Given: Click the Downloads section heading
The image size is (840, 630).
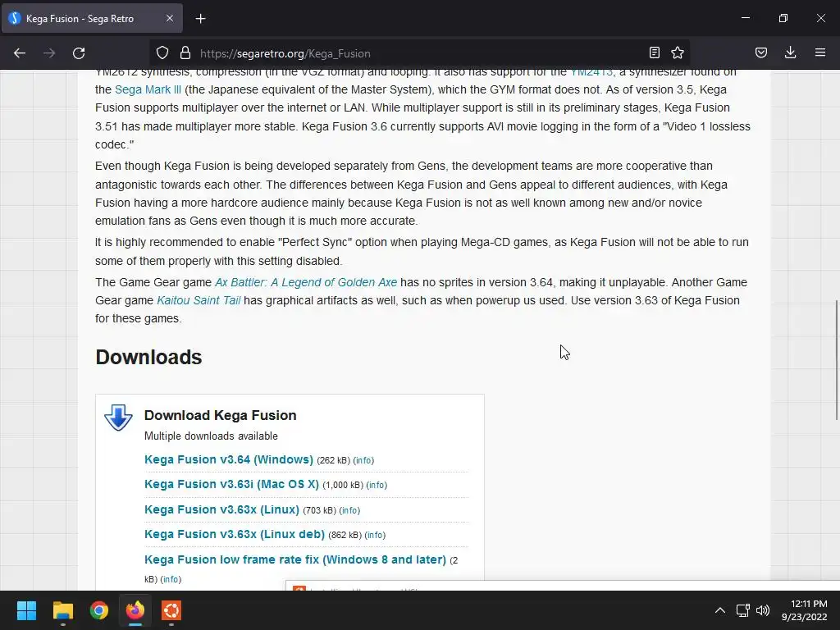Looking at the screenshot, I should click(x=148, y=358).
